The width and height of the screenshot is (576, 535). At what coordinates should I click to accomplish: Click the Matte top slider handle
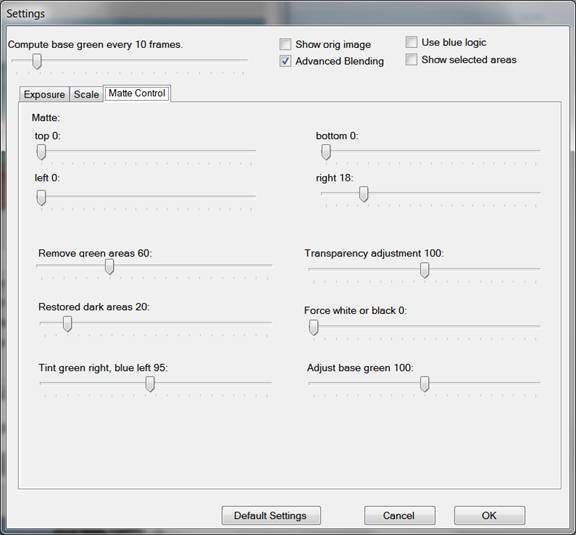(x=41, y=152)
